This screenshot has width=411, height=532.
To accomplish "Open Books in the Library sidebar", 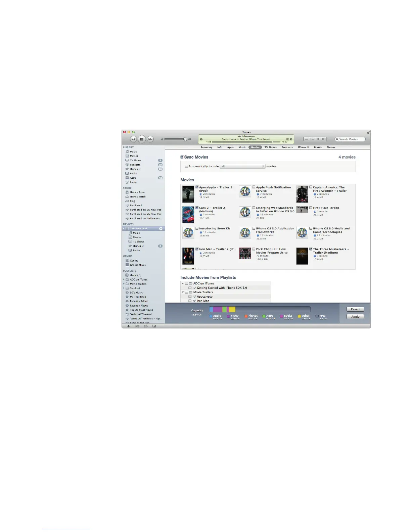I will (x=133, y=174).
